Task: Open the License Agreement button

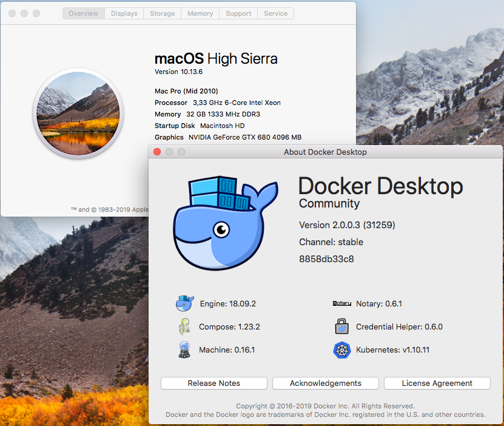Action: pyautogui.click(x=437, y=384)
